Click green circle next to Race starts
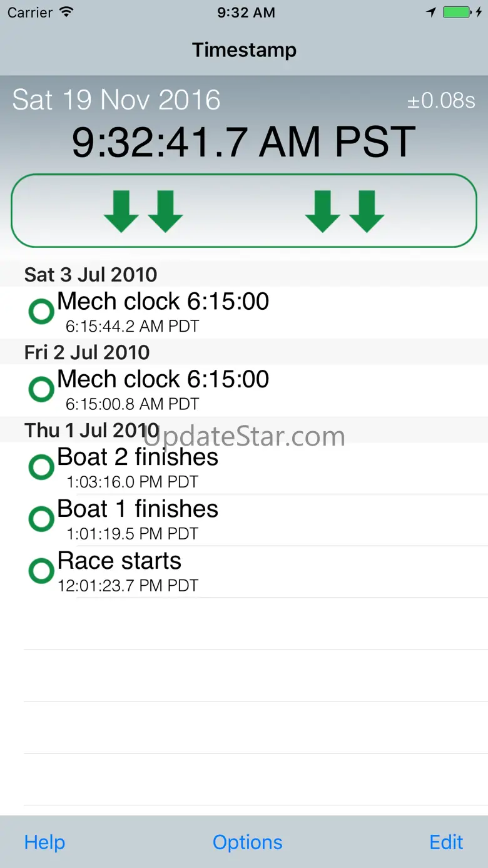This screenshot has height=868, width=488. click(42, 571)
